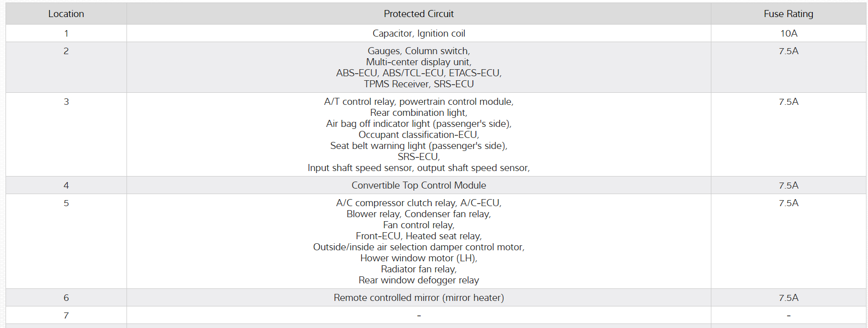Select the "Capacitor, Ignition coil" cell
868x328 pixels.
[x=419, y=34]
